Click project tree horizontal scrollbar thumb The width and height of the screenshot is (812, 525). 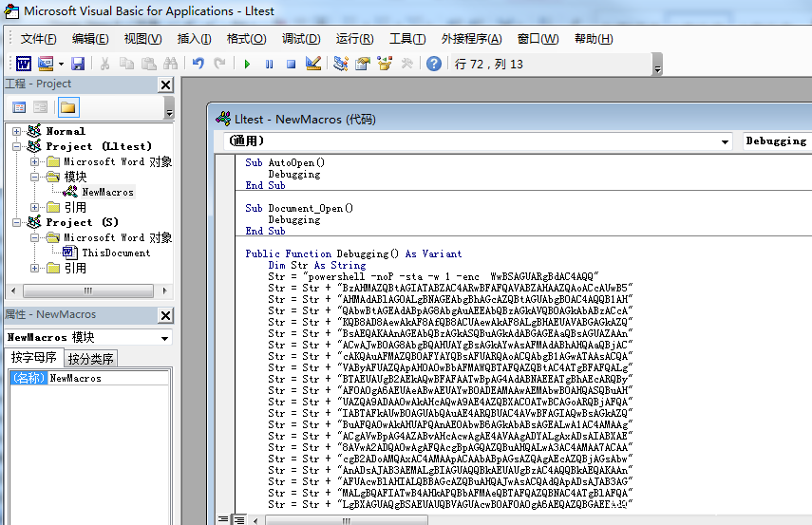(88, 291)
